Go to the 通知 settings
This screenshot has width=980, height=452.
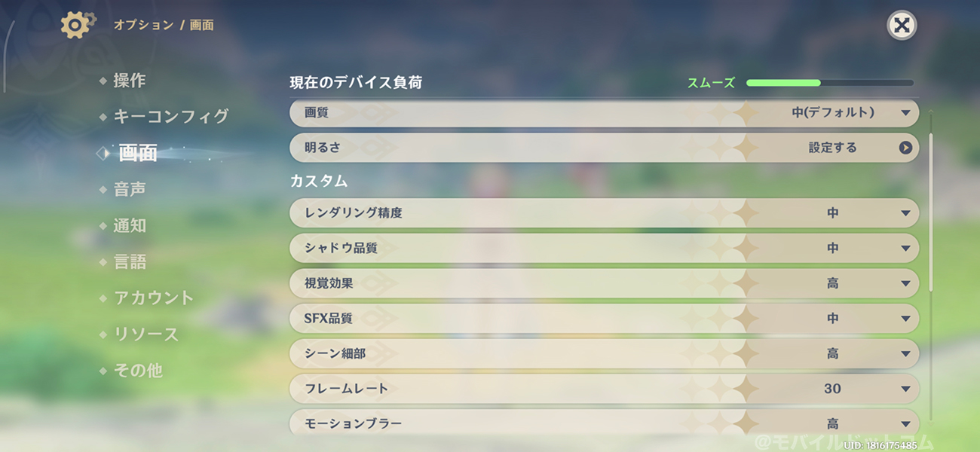click(x=130, y=225)
